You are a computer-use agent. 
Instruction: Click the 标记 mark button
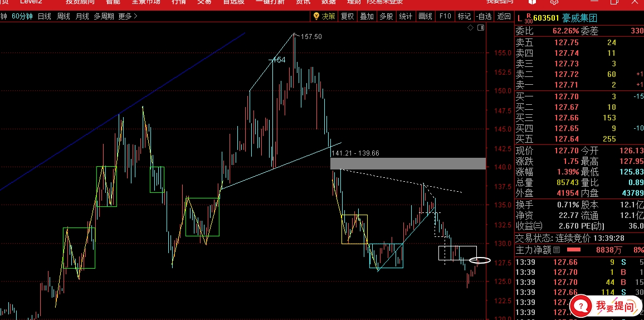coord(464,16)
